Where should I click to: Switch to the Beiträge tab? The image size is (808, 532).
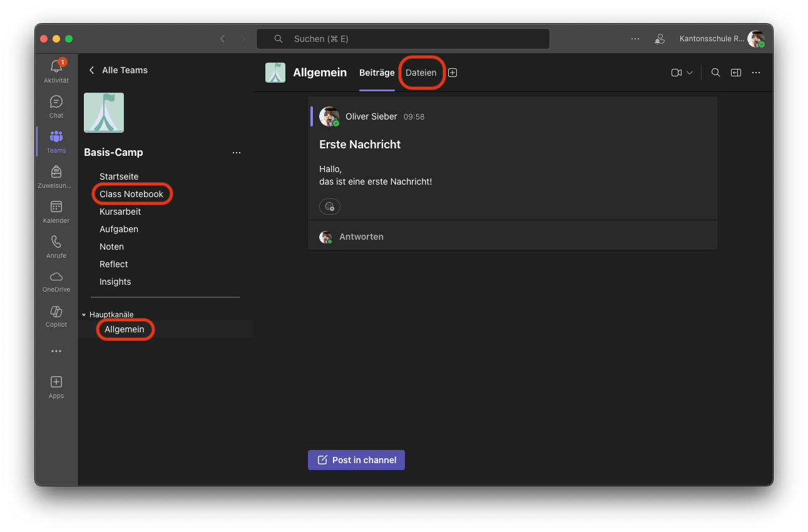[x=377, y=73]
